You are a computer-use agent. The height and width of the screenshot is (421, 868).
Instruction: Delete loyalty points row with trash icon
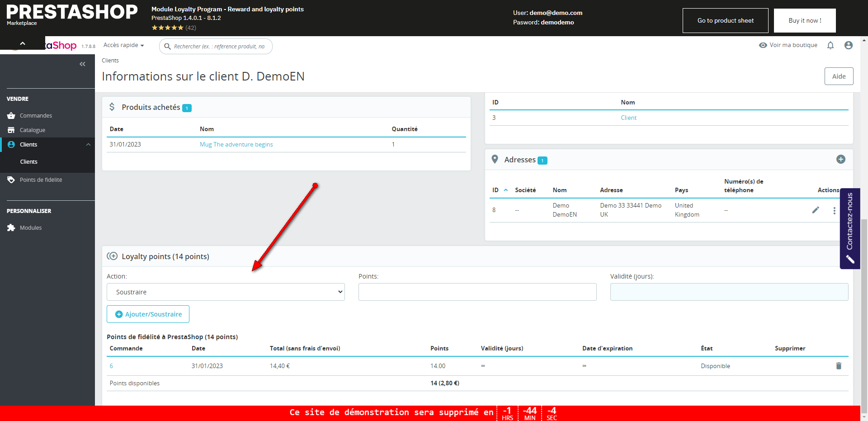839,366
